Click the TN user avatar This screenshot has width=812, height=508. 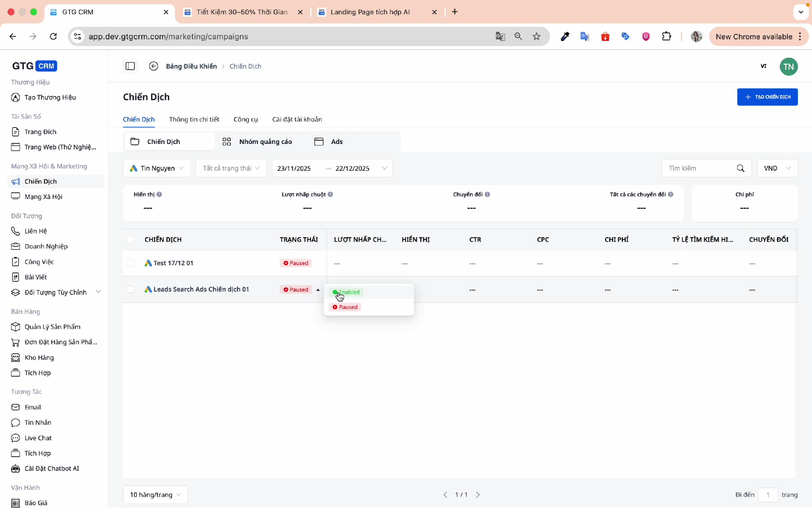[788, 66]
